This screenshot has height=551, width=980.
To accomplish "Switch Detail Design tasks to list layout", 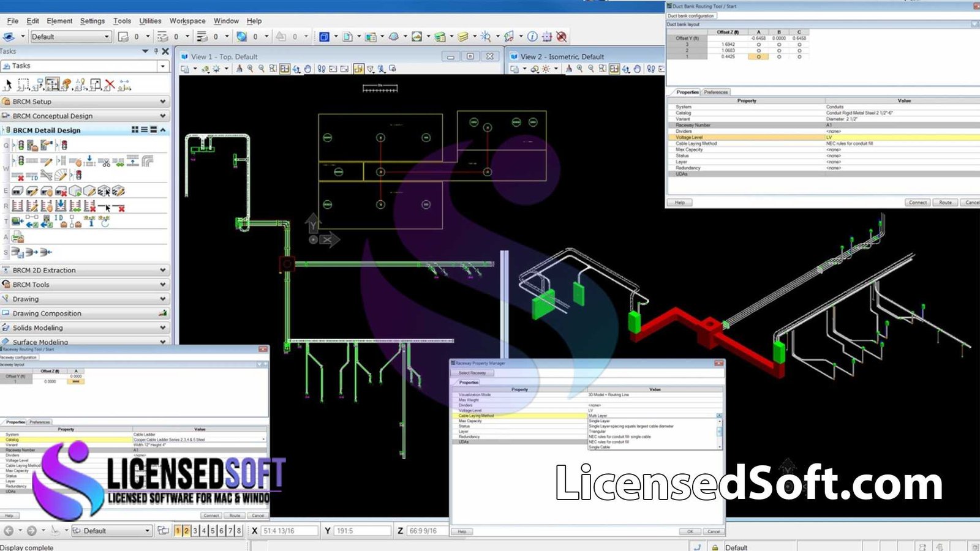I will pyautogui.click(x=144, y=130).
